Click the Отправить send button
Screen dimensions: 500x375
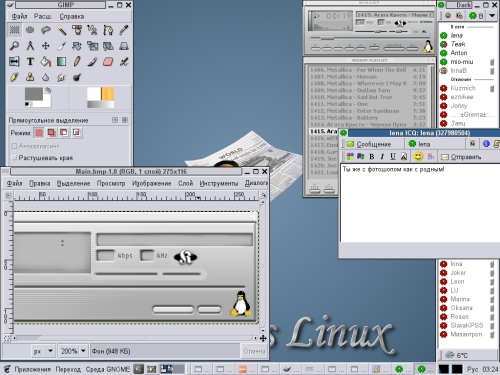point(461,157)
